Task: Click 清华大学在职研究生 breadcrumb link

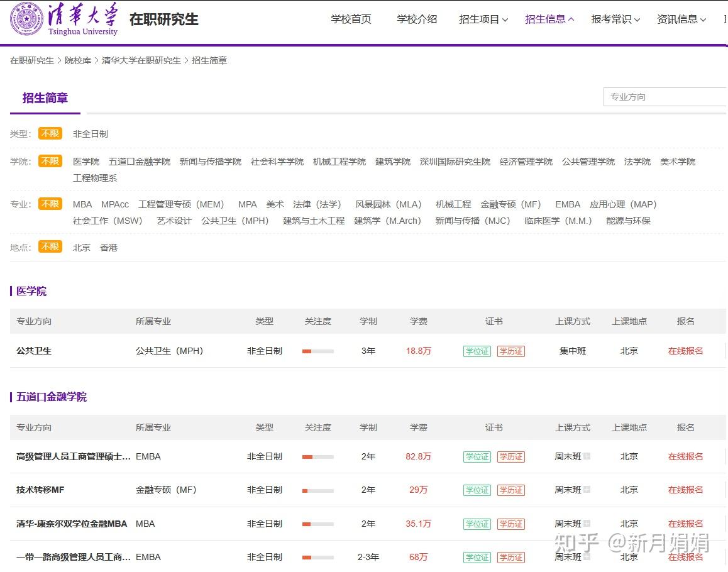Action: click(141, 60)
